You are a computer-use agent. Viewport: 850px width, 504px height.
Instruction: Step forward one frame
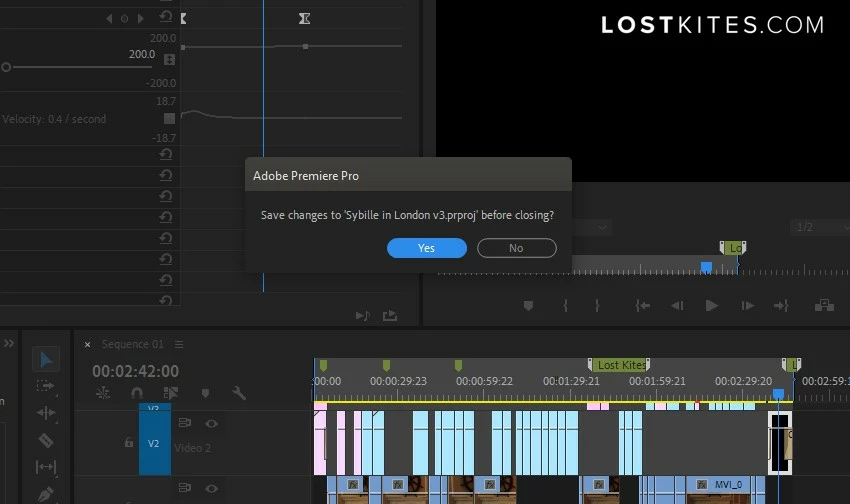(748, 306)
